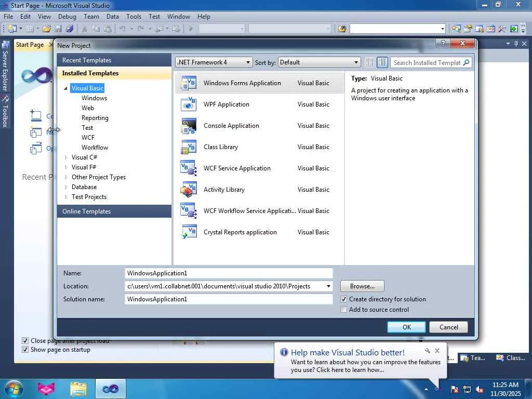The width and height of the screenshot is (532, 399).
Task: Select the Crystal Reports application icon
Action: [189, 232]
